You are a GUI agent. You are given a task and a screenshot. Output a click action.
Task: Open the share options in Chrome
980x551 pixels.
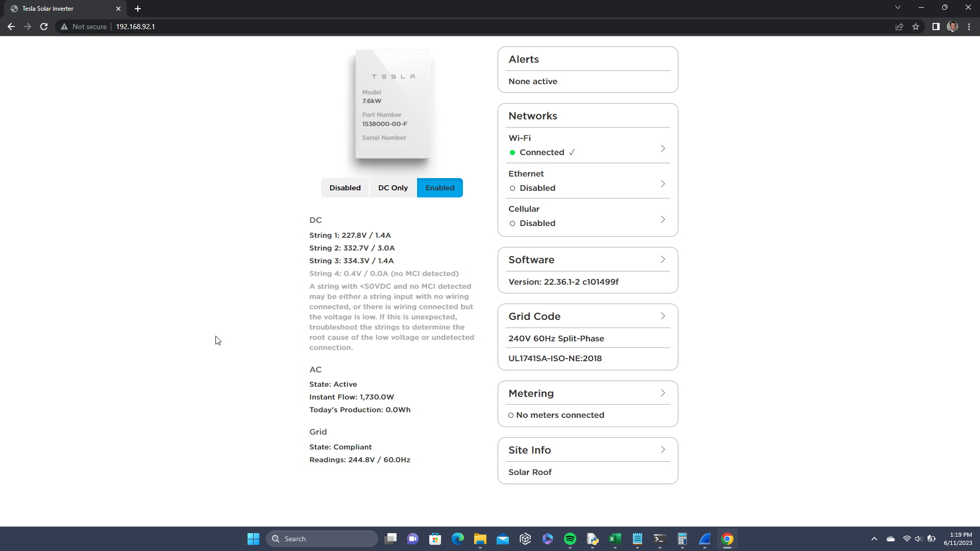tap(899, 27)
